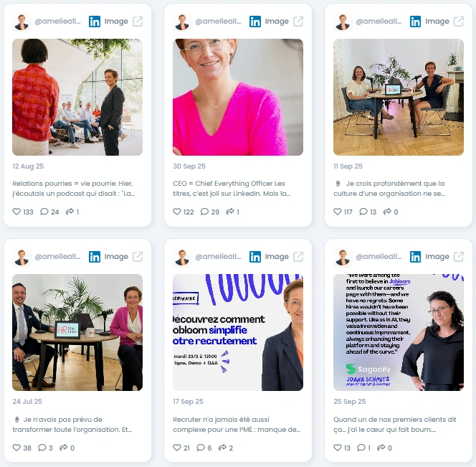
Task: Click comment icon showing 6 comments
Action: 201,448
